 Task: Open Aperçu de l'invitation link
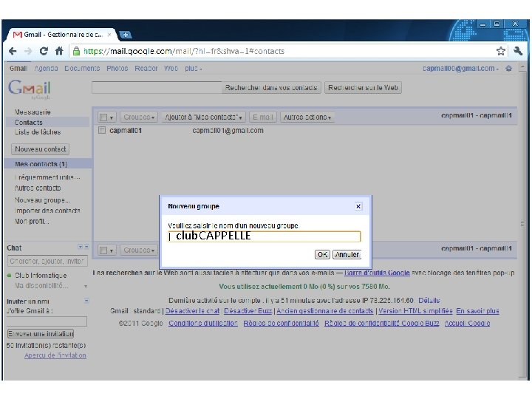[x=55, y=355]
